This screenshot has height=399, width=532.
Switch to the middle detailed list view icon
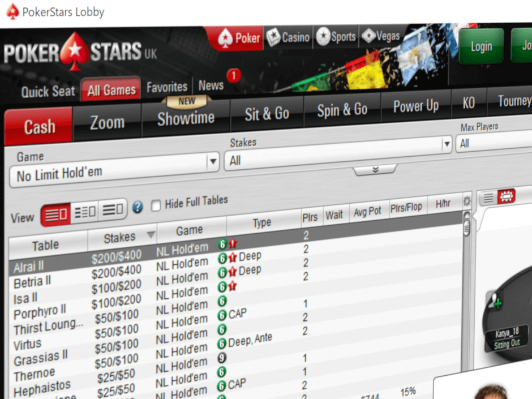(x=84, y=211)
